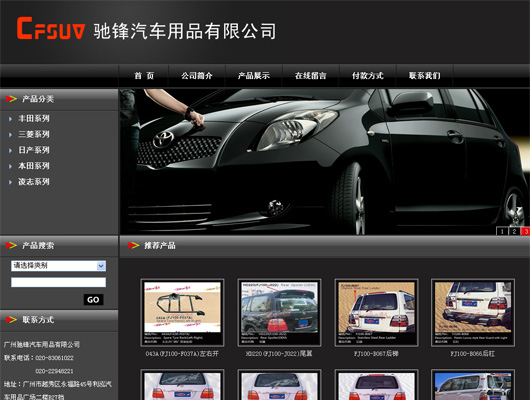Click the 广州驰锋汽车用品有限公司 contact text
The width and height of the screenshot is (530, 400).
tap(42, 345)
